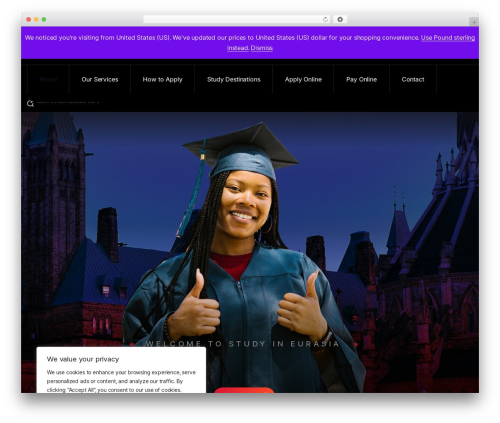Click the search field next to magnifier
The height and width of the screenshot is (423, 500).
click(x=68, y=103)
